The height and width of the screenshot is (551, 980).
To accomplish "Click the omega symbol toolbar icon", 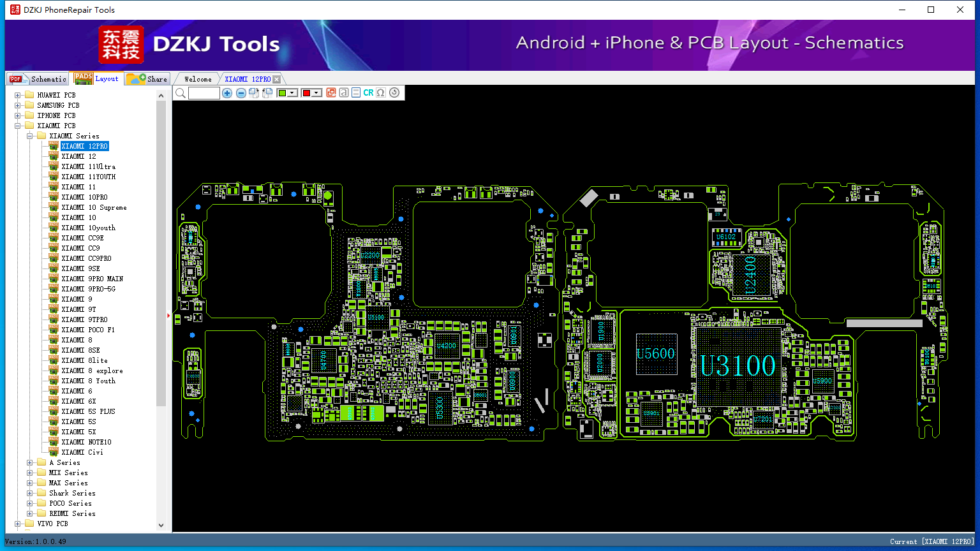I will tap(381, 93).
